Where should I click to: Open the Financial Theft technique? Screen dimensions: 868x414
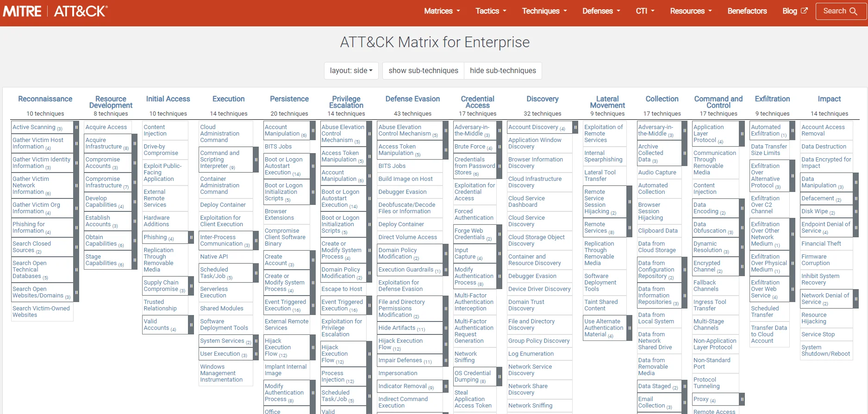point(821,244)
